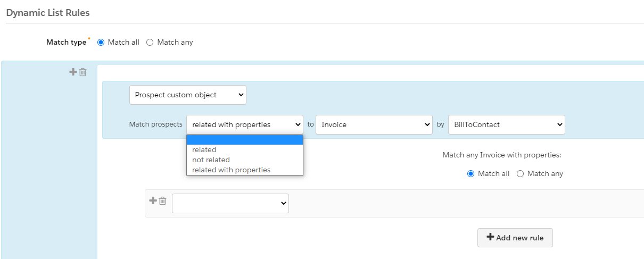The image size is (644, 259).
Task: Click the plus icon of the outer rule group
Action: [x=73, y=72]
